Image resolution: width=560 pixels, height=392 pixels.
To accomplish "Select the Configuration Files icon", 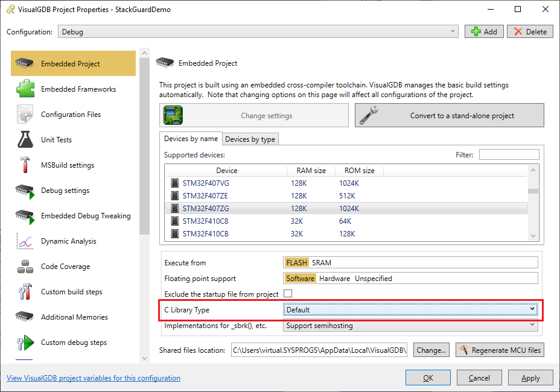I will pyautogui.click(x=25, y=115).
